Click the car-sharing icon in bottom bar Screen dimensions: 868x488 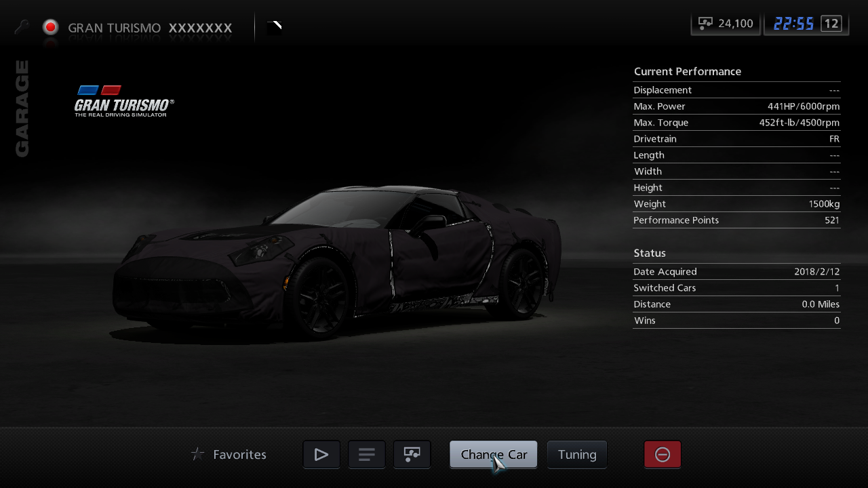pos(412,455)
